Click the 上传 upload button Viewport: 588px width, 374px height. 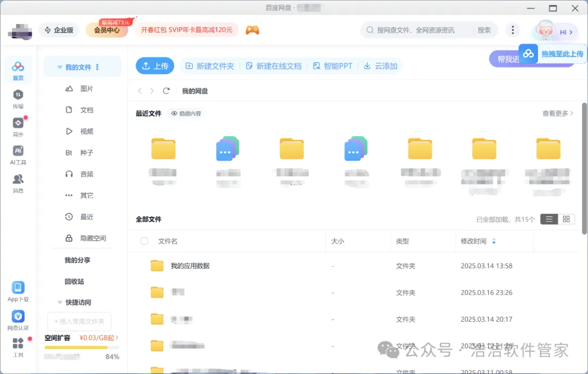click(155, 66)
